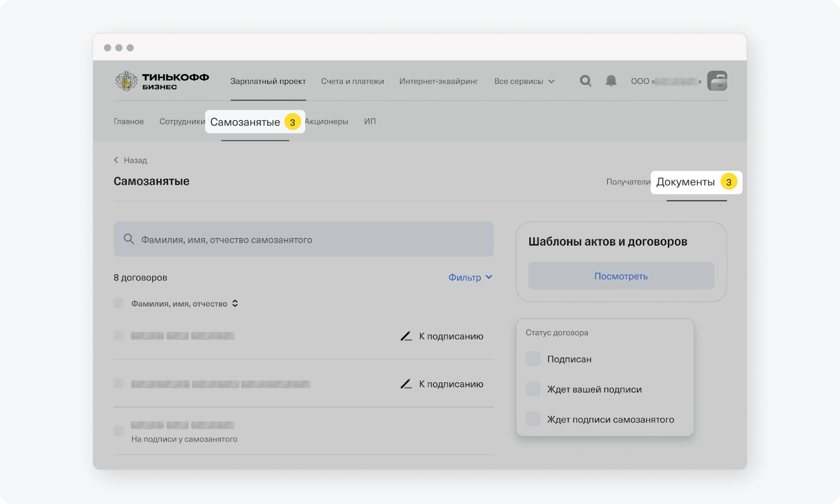Open the Счета и платежи menu item
This screenshot has height=504, width=840.
point(352,81)
